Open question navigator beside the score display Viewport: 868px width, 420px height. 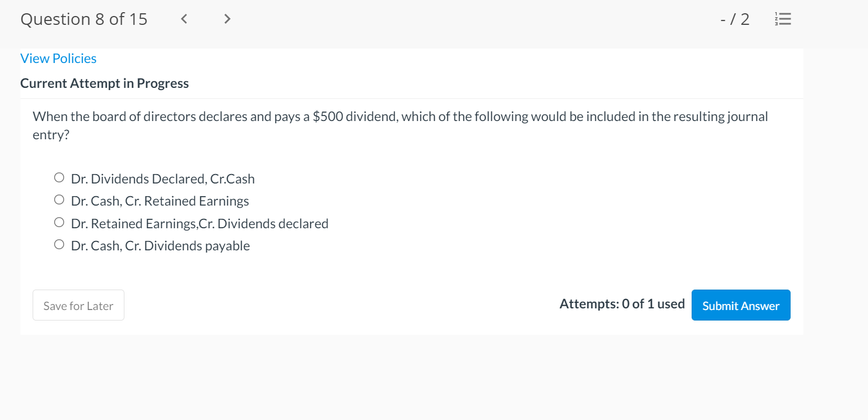(x=783, y=19)
